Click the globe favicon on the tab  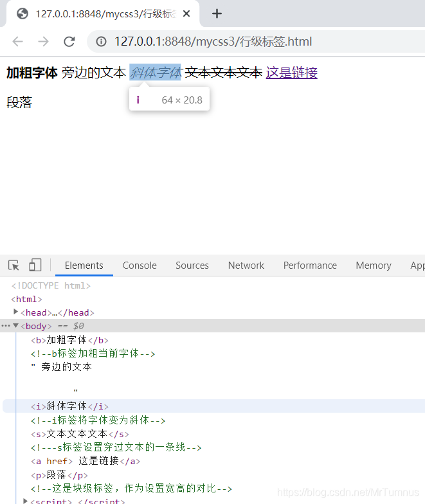(23, 14)
